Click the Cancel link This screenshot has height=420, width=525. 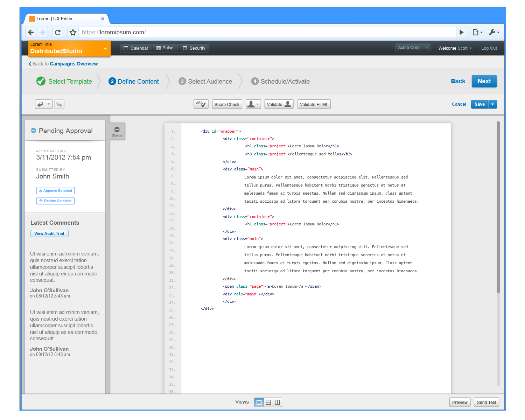tap(459, 104)
